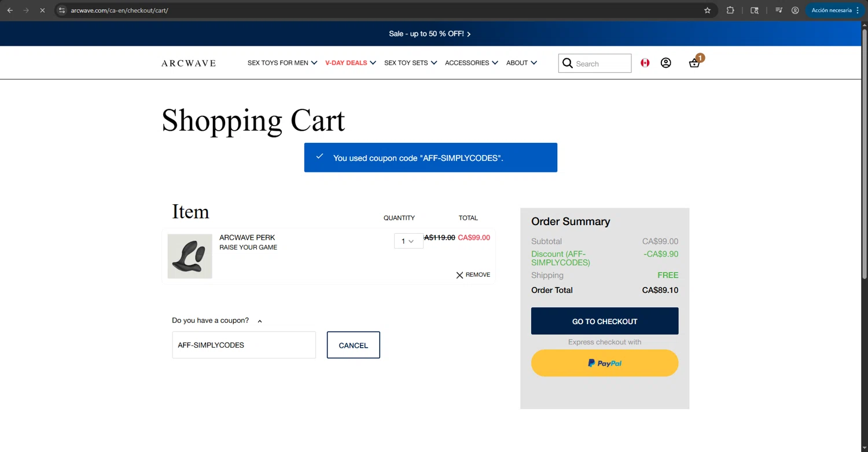Click the browser address bar URL
This screenshot has width=868, height=452.
[119, 10]
